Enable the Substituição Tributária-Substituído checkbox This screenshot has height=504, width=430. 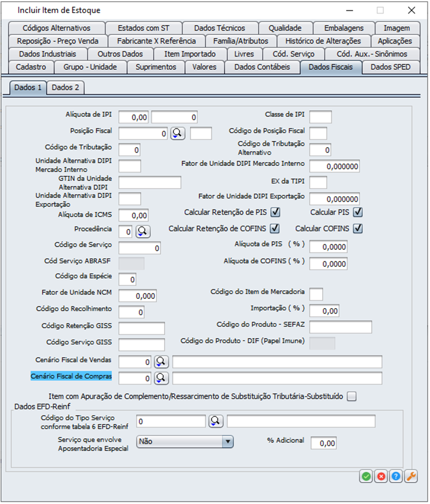(x=352, y=397)
